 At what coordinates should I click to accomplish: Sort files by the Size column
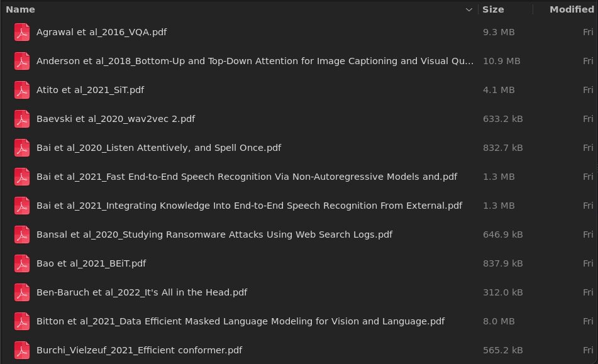click(493, 9)
